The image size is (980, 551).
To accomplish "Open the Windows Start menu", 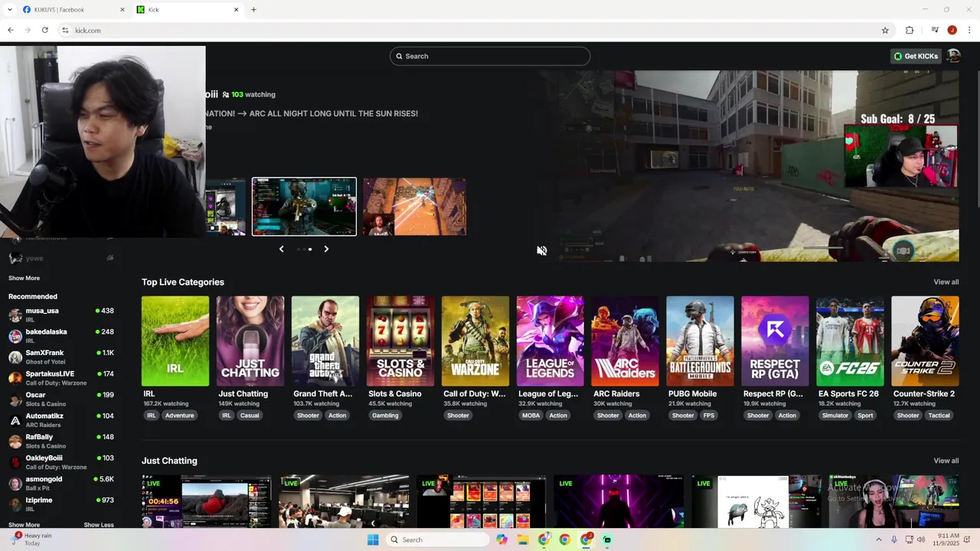I will tap(373, 540).
